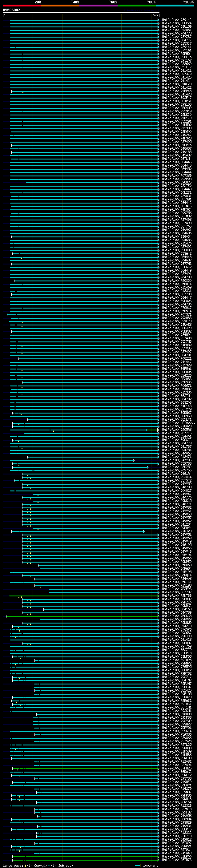Image resolution: width=197 pixels, height=868 pixels.
Task: Select the query name AV526087
Action: 11,10
